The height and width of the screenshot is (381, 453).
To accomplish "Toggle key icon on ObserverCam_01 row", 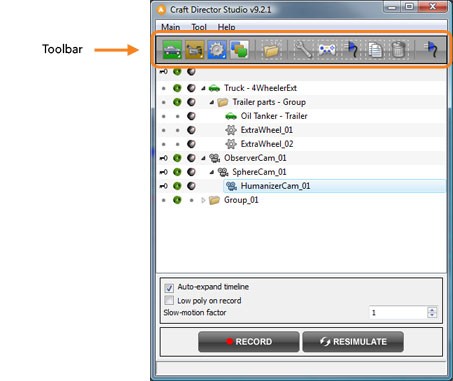I will tap(163, 158).
